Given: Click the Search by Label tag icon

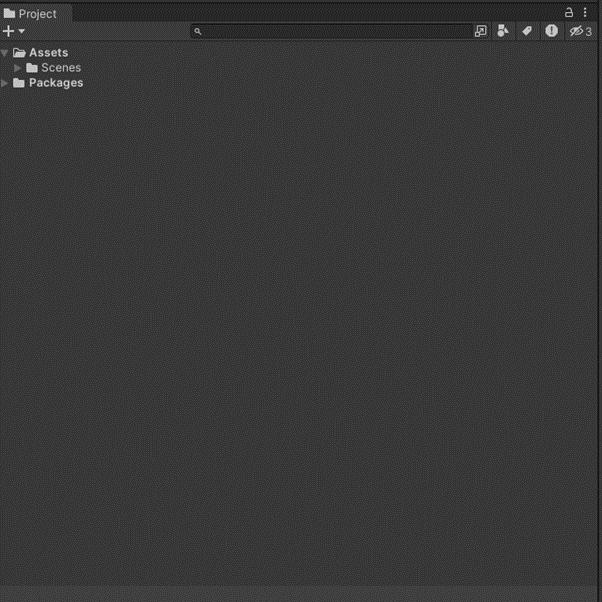Looking at the screenshot, I should tap(527, 32).
